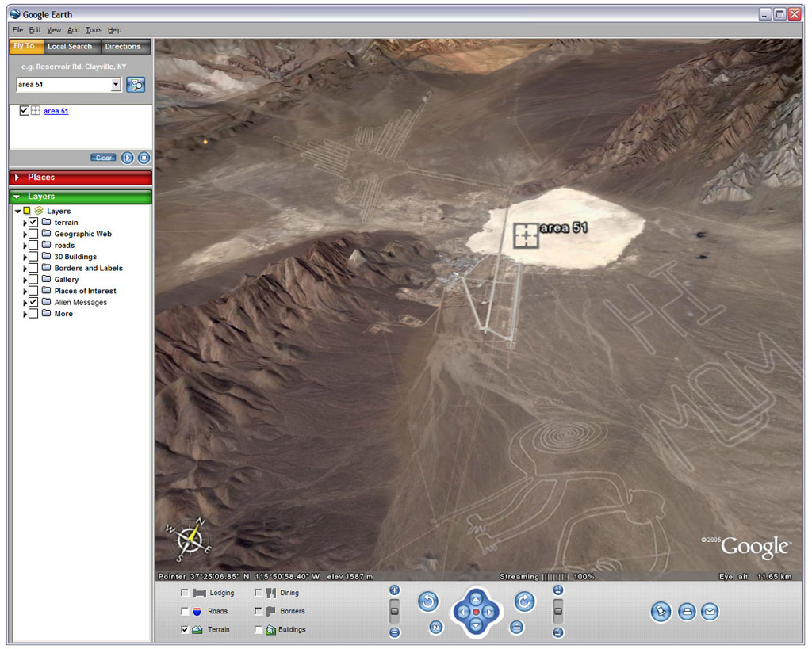The image size is (812, 649).
Task: Pan the view left with the arrow button
Action: [x=462, y=612]
